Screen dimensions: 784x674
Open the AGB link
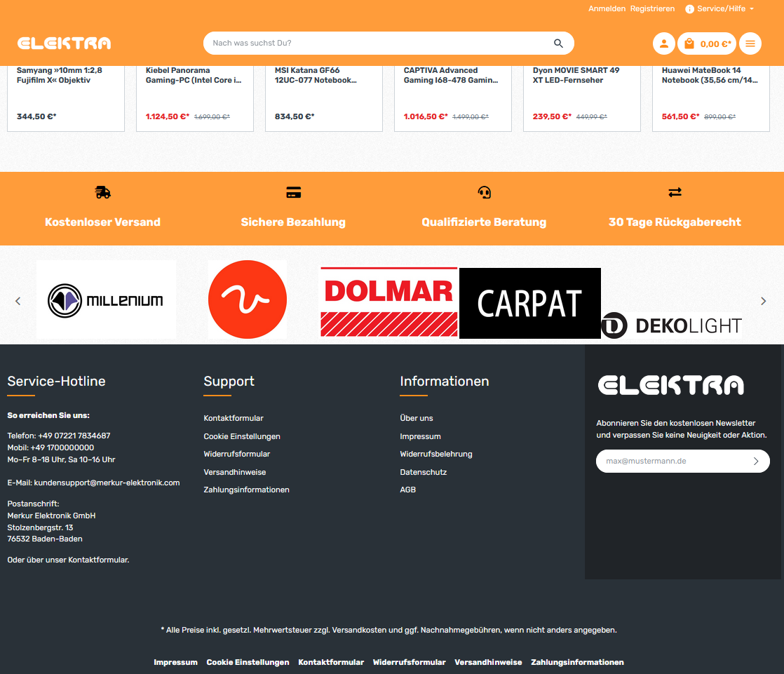[x=407, y=490]
